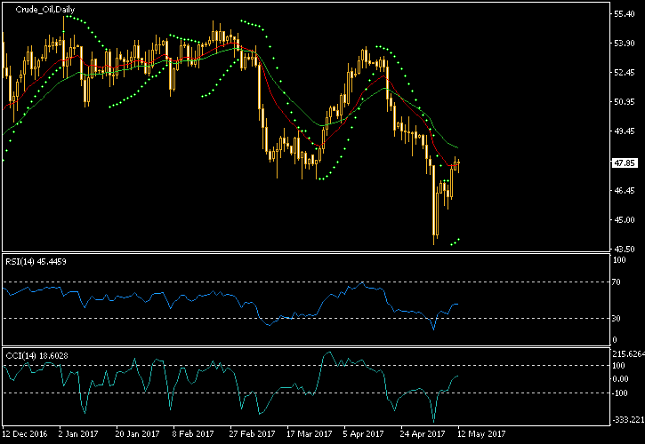Click the CCI minimum value -333.221

tap(628, 420)
